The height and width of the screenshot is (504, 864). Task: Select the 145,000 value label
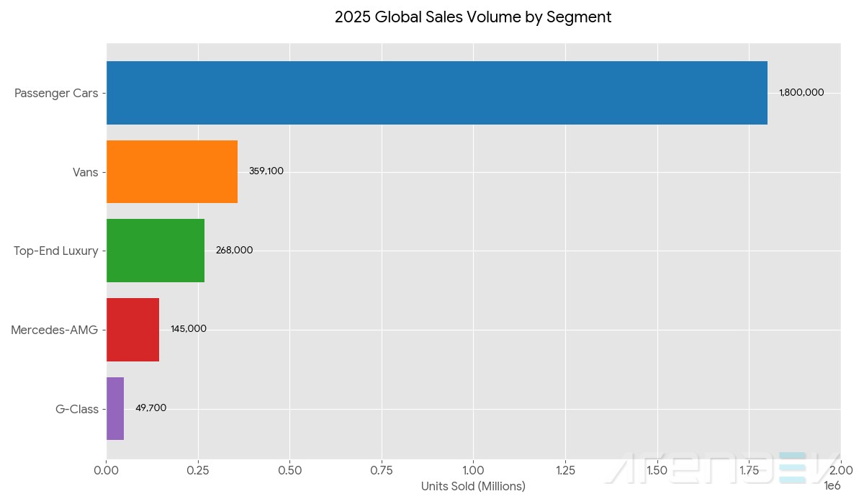(x=189, y=329)
